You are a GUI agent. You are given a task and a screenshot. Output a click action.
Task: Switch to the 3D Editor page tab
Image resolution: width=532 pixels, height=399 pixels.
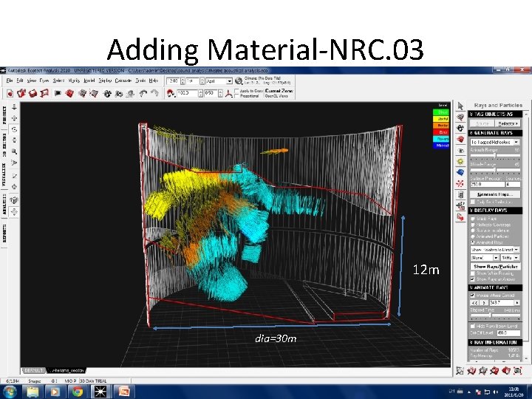pyautogui.click(x=4, y=144)
